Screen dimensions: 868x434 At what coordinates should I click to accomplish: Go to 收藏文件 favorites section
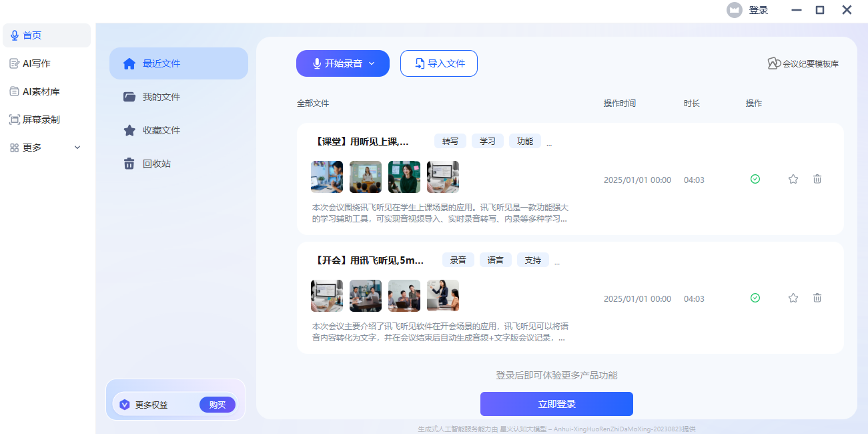coord(161,130)
